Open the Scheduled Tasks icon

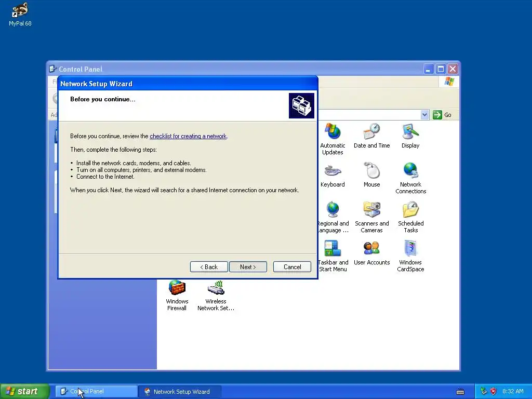(x=410, y=217)
